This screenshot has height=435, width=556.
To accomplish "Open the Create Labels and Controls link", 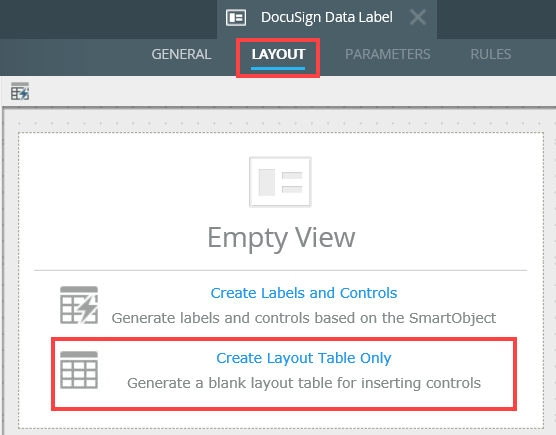I will pos(304,293).
